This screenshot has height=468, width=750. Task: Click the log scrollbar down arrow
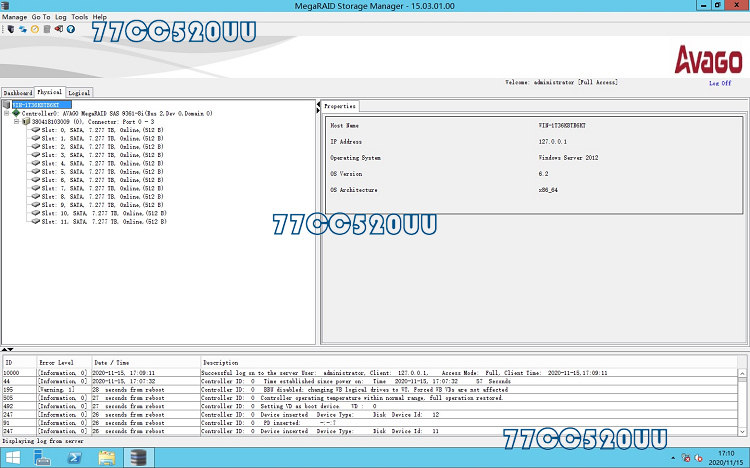click(x=742, y=431)
